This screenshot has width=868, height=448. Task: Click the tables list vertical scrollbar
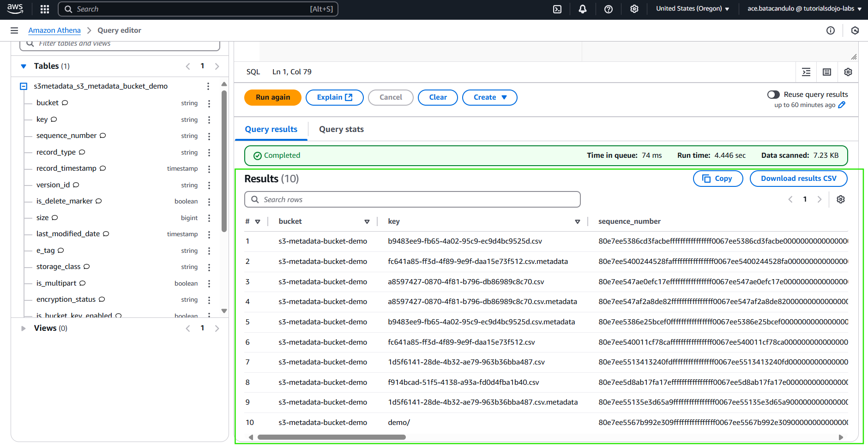[224, 161]
